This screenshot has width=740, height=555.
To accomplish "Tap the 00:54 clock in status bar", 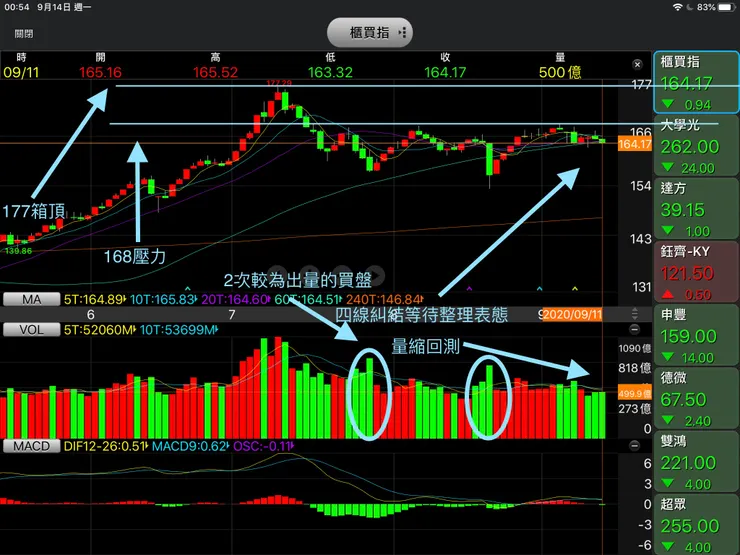I will click(x=17, y=7).
